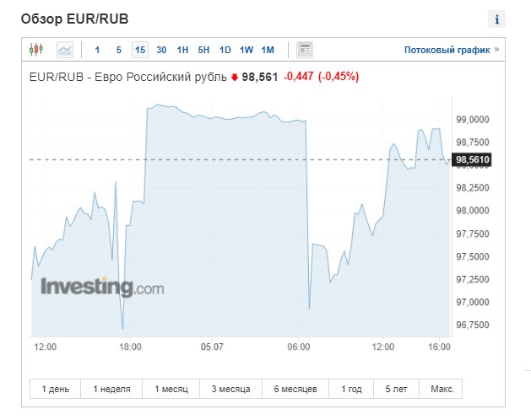Click the 5 лет range button
The height and width of the screenshot is (420, 531).
coord(396,389)
